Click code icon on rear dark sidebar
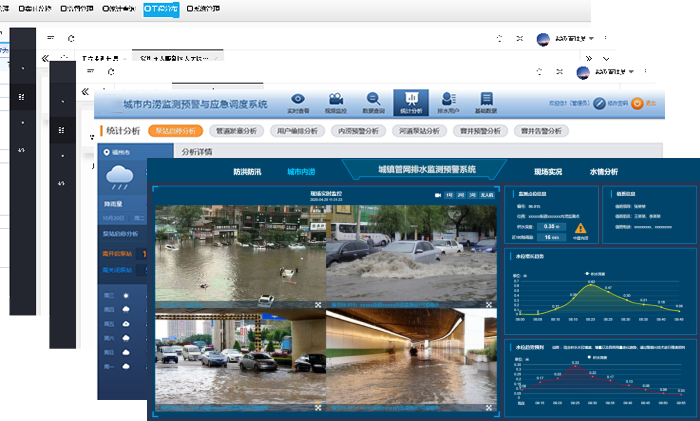The width and height of the screenshot is (700, 421). point(21,150)
